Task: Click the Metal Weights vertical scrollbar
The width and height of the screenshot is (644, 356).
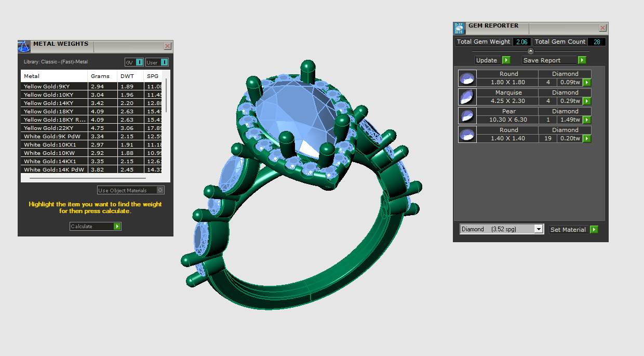Action: tap(166, 94)
